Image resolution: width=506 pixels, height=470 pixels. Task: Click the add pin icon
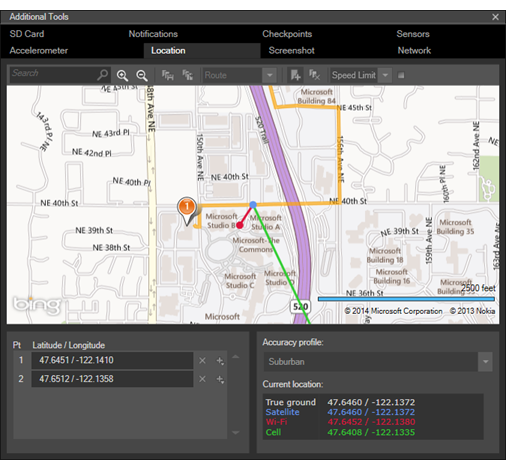point(295,75)
